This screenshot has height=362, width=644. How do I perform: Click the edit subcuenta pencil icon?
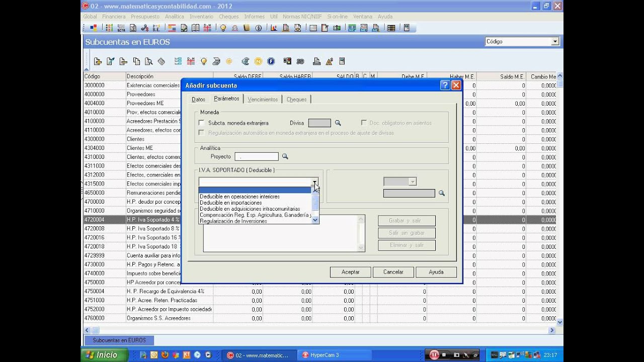tap(111, 61)
